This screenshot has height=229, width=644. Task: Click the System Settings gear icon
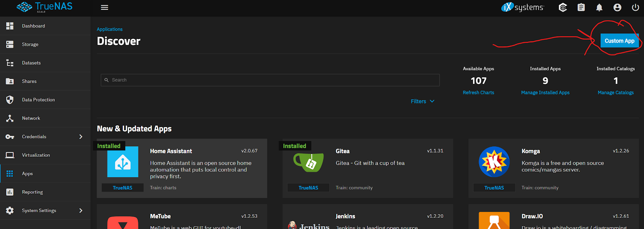[x=10, y=211]
